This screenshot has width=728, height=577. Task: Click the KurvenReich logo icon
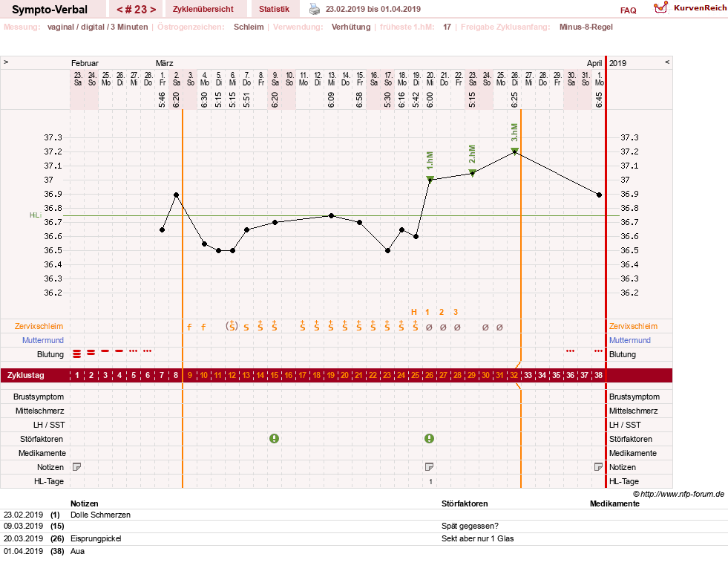[660, 8]
